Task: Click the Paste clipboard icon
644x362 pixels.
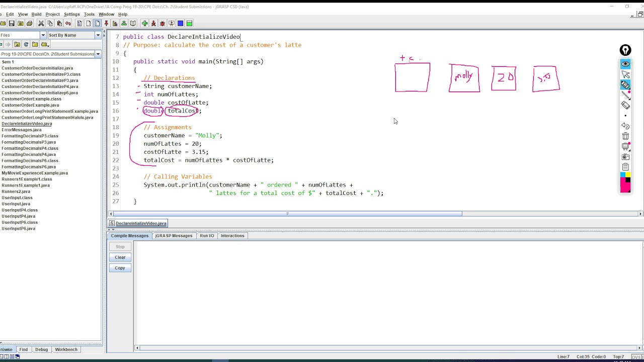Action: pyautogui.click(x=59, y=24)
